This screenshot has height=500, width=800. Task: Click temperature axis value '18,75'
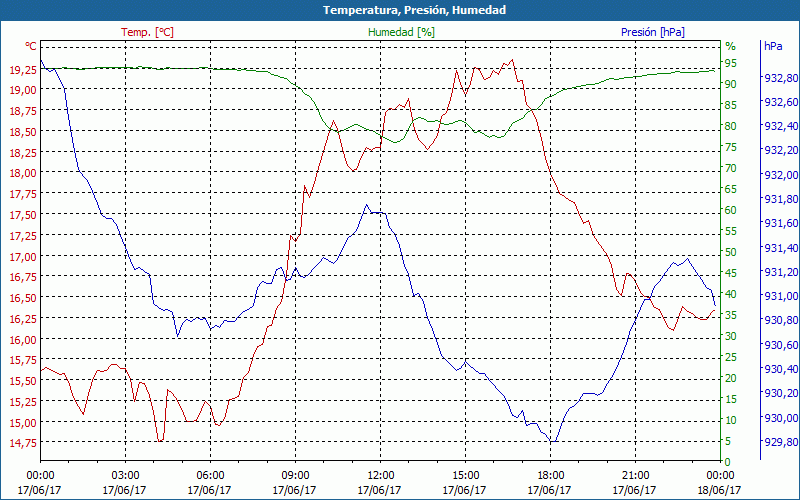(23, 111)
